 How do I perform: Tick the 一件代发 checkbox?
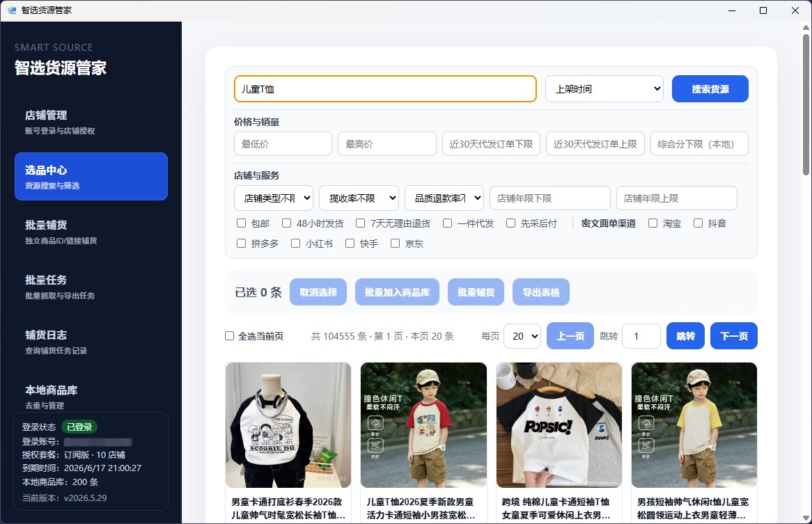(x=447, y=223)
